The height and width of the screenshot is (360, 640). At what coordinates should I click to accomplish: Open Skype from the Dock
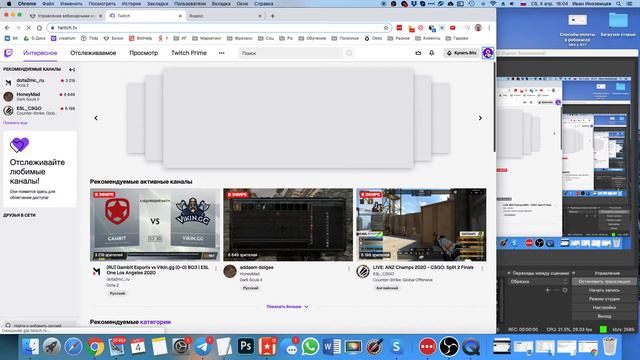396,347
